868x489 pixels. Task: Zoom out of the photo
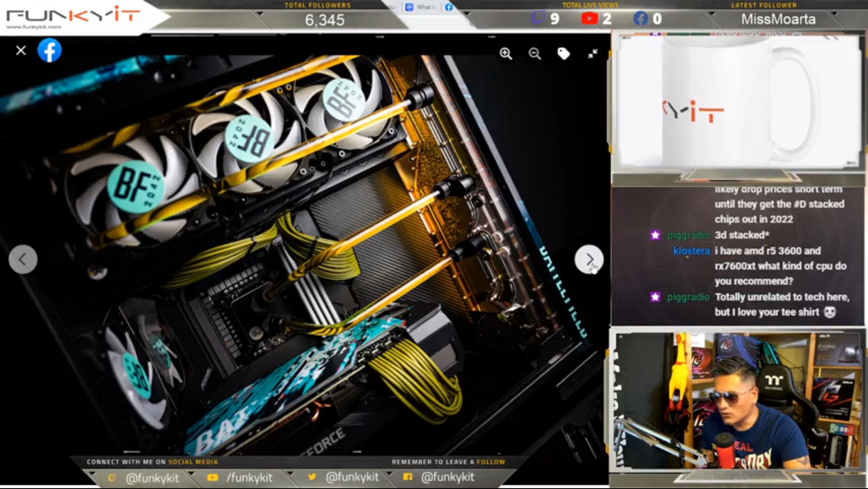click(535, 54)
